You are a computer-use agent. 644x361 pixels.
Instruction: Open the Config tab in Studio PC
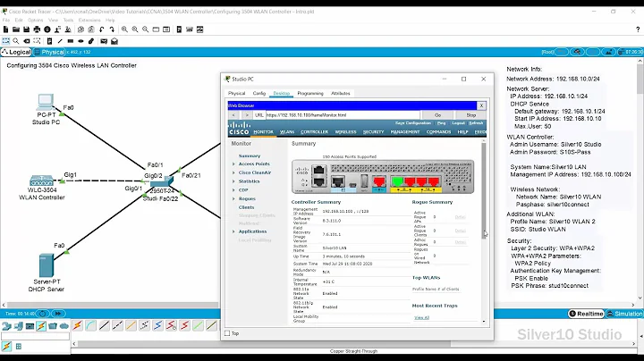(258, 93)
